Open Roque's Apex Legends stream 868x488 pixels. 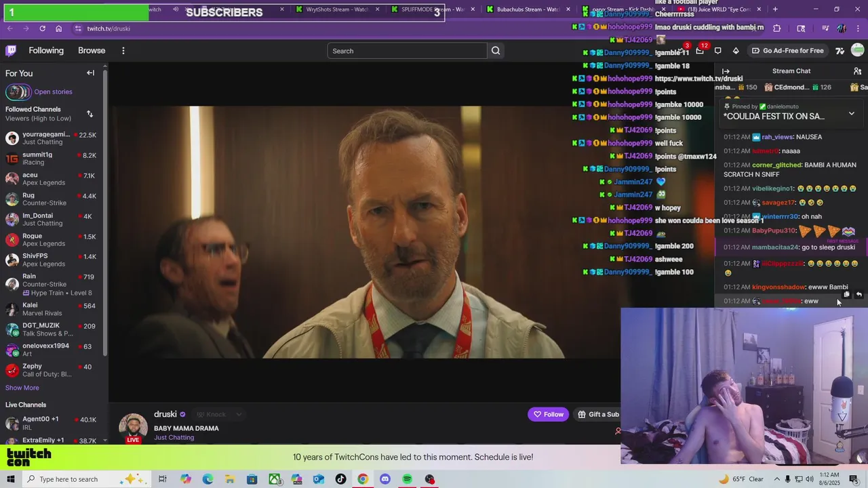click(x=52, y=240)
